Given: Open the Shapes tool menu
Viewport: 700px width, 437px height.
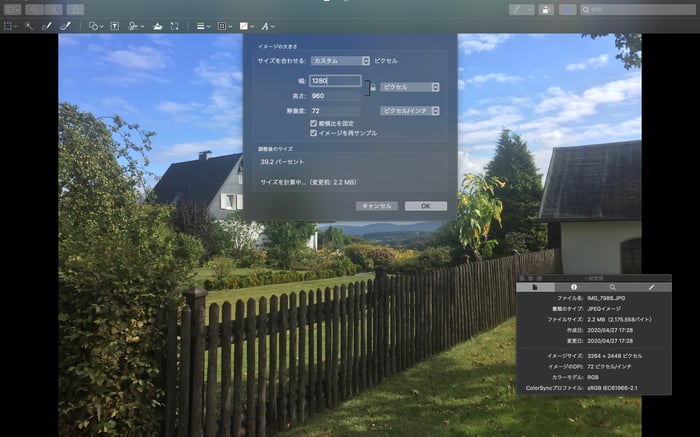Looking at the screenshot, I should pos(96,26).
